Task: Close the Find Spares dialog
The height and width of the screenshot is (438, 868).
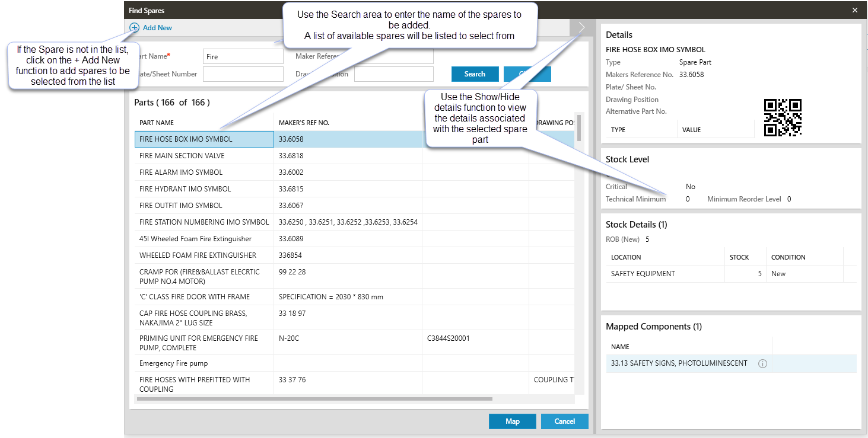Action: click(854, 10)
